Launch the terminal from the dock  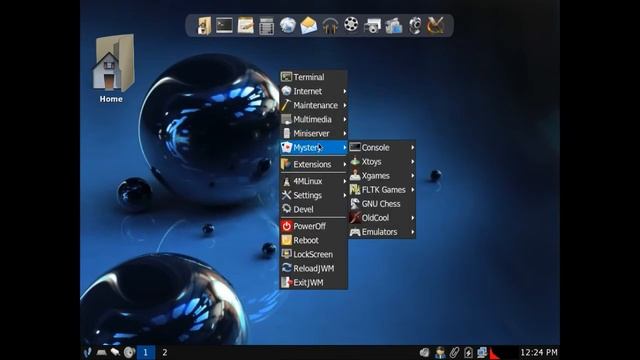tap(224, 25)
